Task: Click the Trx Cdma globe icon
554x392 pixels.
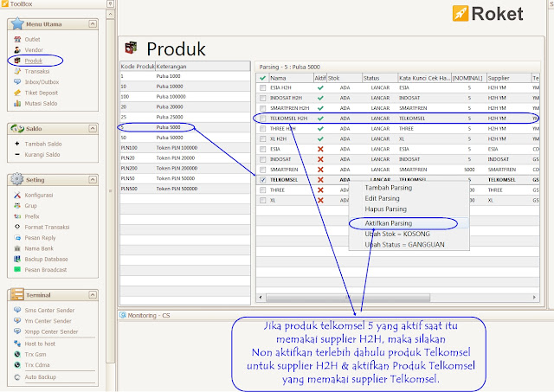Action: (x=17, y=365)
